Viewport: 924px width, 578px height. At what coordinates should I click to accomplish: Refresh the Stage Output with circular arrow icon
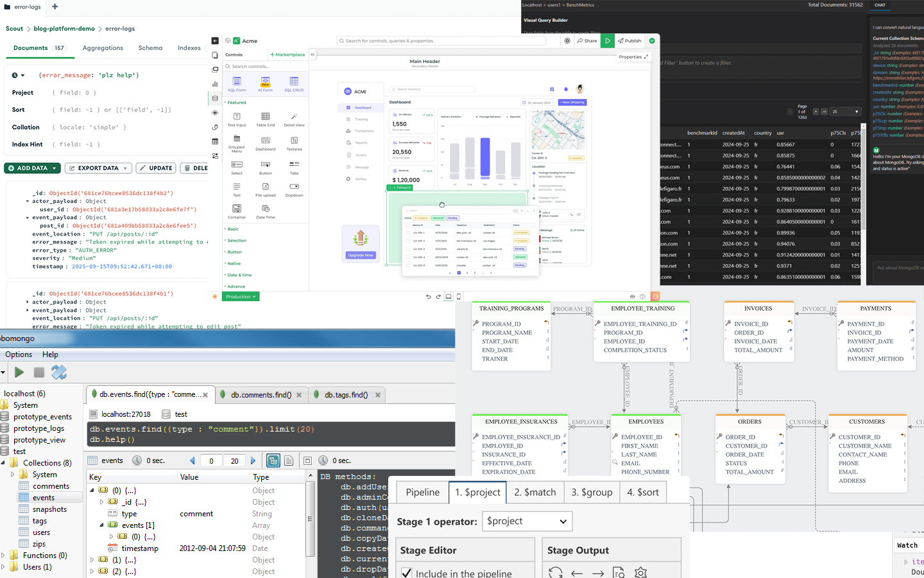[556, 573]
